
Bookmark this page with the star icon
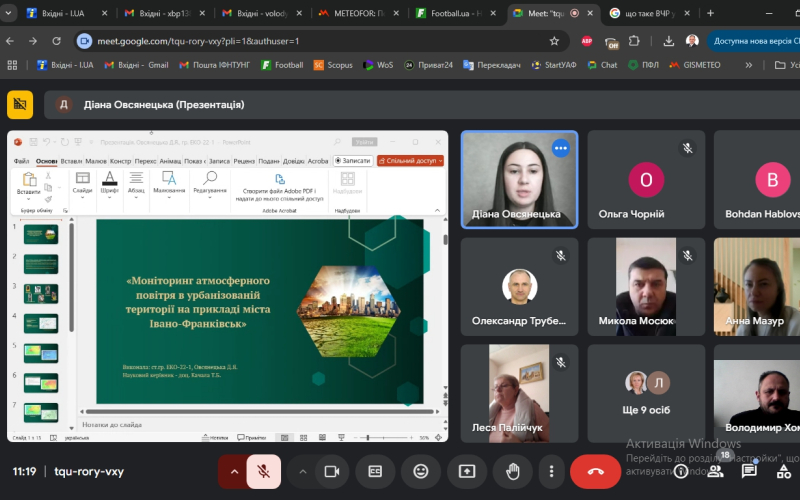point(554,41)
